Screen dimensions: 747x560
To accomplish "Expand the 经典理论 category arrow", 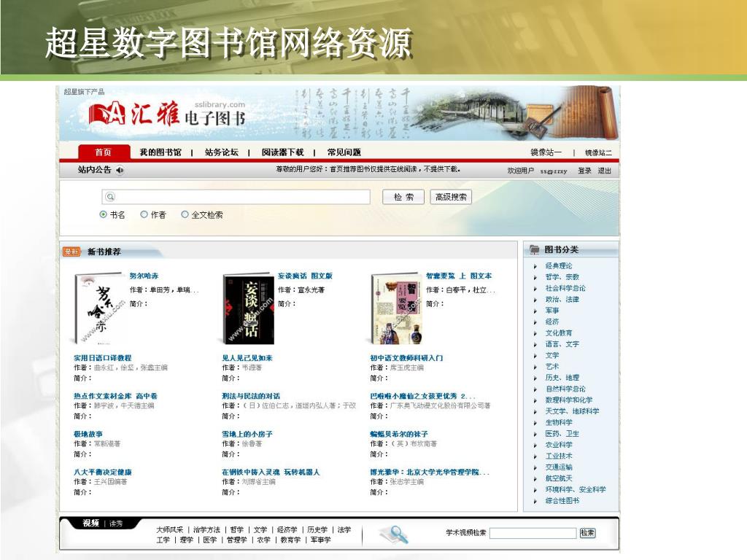I will pos(535,266).
